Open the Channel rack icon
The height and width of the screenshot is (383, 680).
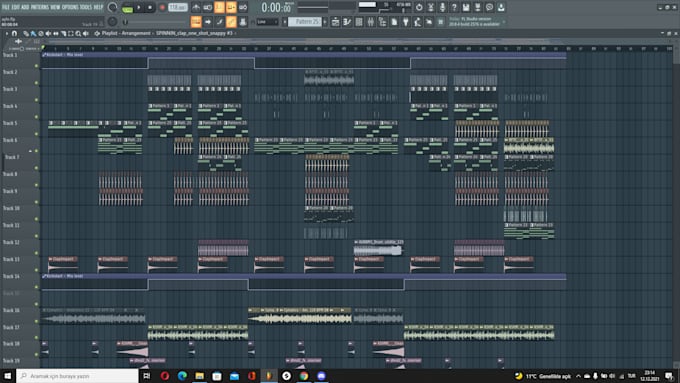point(359,22)
